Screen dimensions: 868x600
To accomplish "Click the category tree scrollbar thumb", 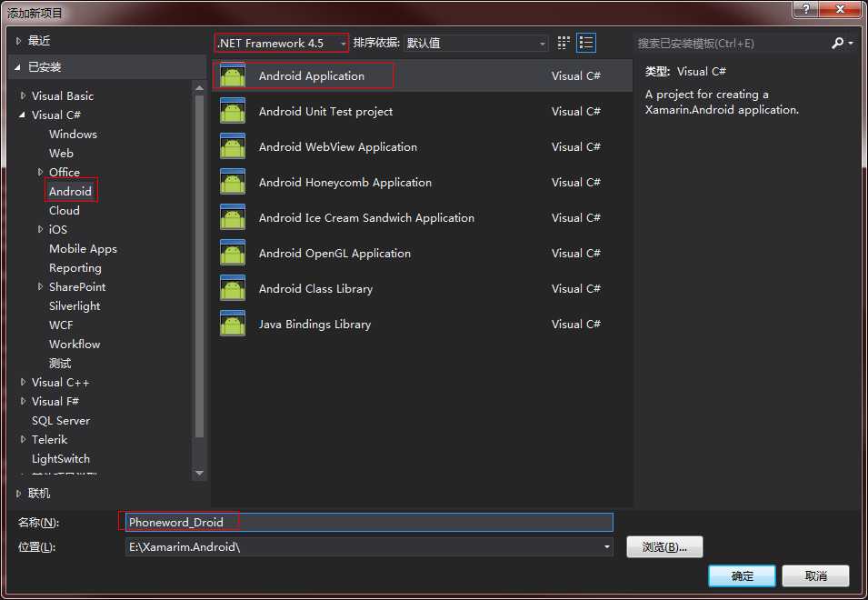I will pyautogui.click(x=200, y=266).
